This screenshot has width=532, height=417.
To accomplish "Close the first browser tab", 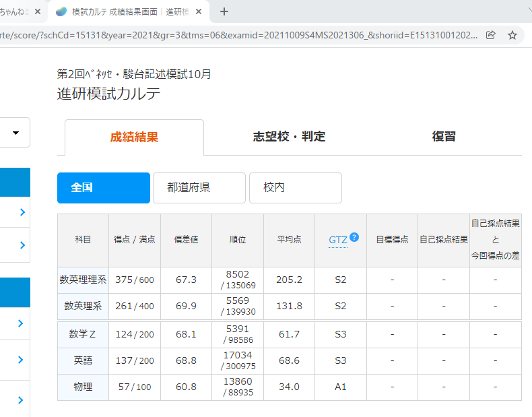I will 38,12.
